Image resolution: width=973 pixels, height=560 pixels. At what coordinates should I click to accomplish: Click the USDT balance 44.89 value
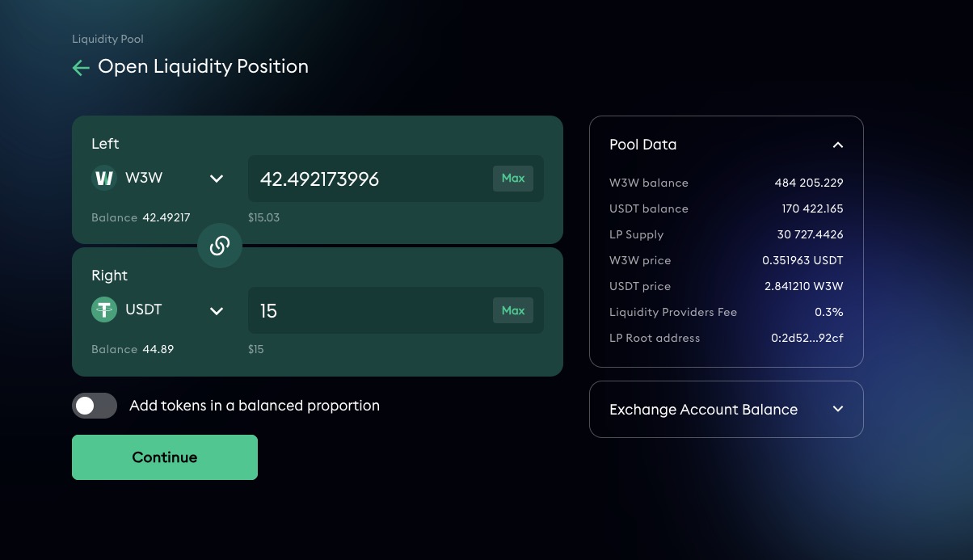(x=158, y=349)
